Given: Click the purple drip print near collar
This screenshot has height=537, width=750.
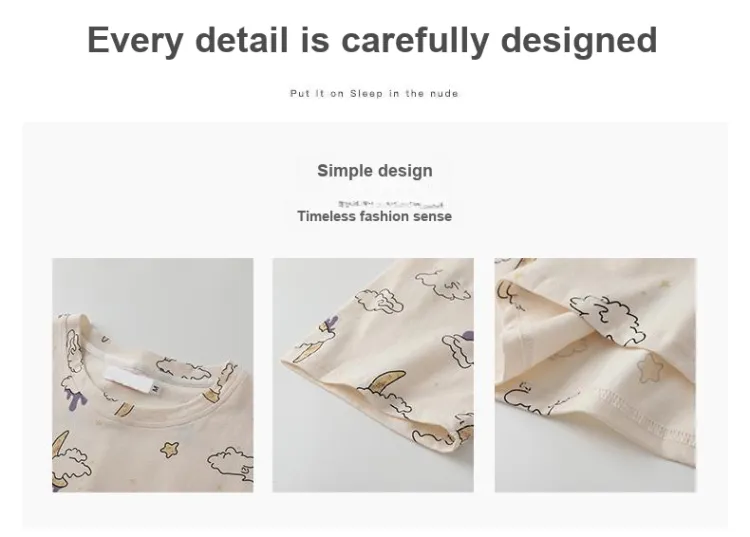Looking at the screenshot, I should click(x=77, y=400).
